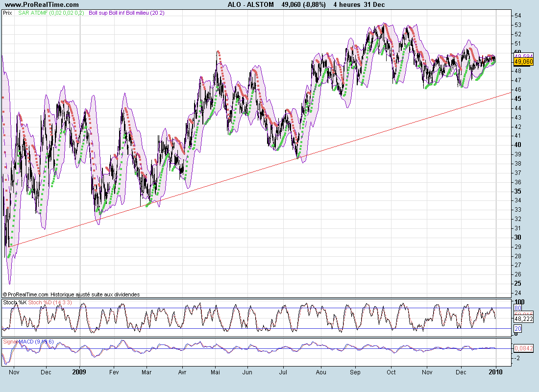Select the ALO - ALSTOM ticker title
The width and height of the screenshot is (539, 392).
[x=250, y=5]
